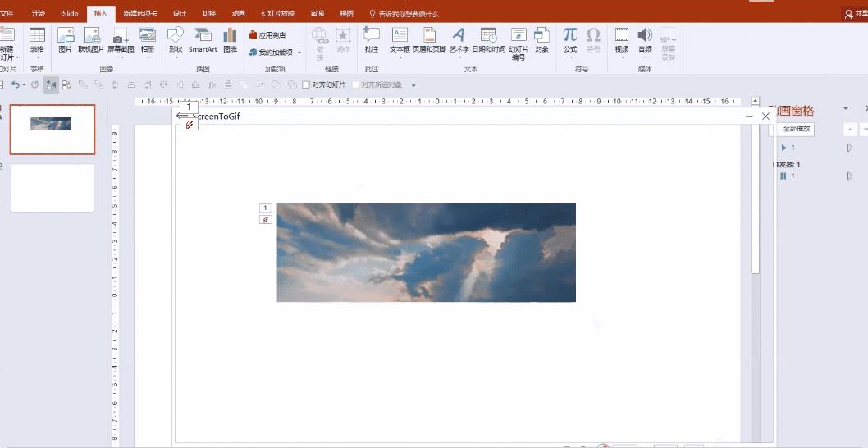Open the animation pane options dropdown arrow
Screen dimensions: 868x448
click(x=845, y=109)
